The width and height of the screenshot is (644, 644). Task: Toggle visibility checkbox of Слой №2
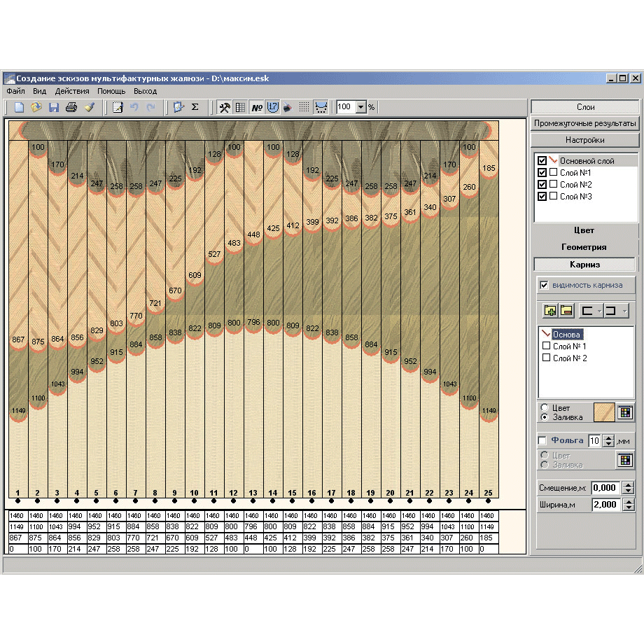pyautogui.click(x=542, y=185)
